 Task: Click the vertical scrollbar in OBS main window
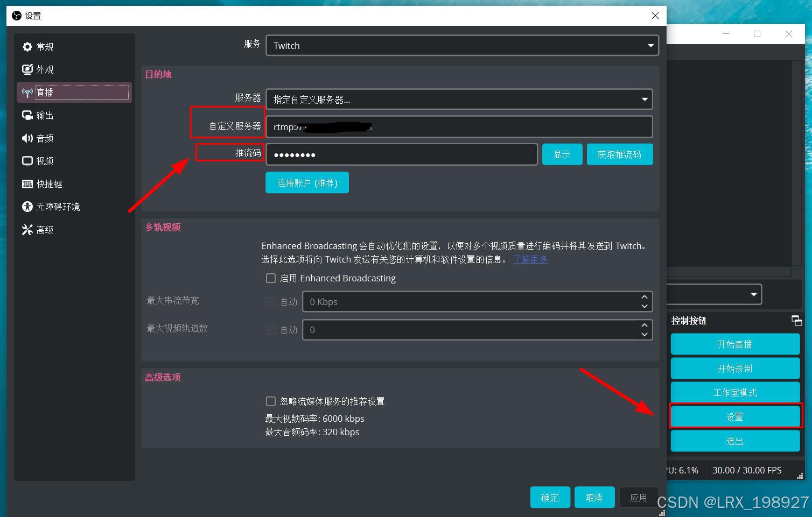click(797, 163)
